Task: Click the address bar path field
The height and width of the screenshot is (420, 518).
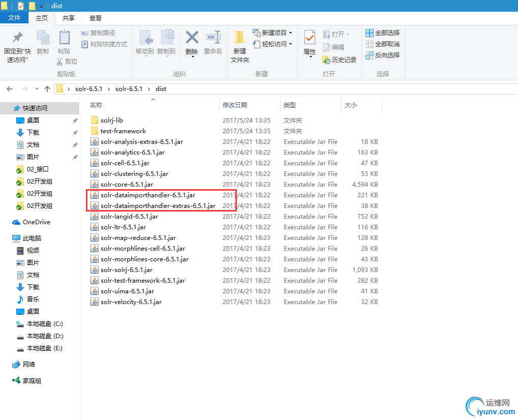Action: (x=286, y=89)
